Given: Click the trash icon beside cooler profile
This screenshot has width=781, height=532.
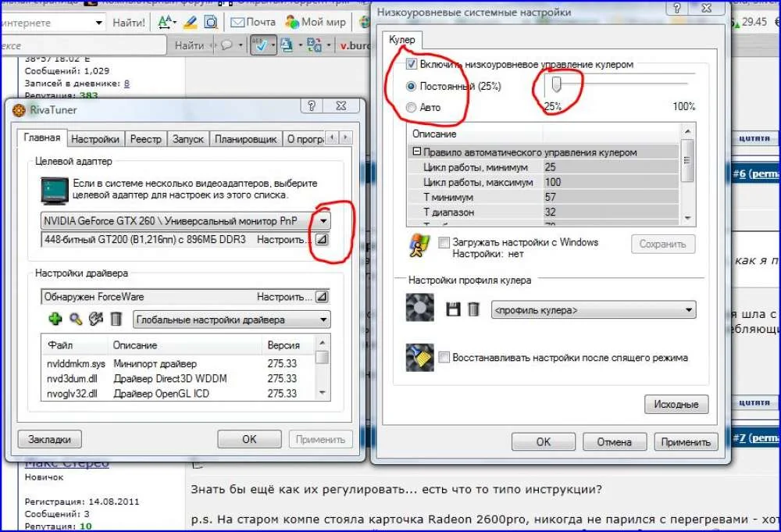Looking at the screenshot, I should coord(474,309).
